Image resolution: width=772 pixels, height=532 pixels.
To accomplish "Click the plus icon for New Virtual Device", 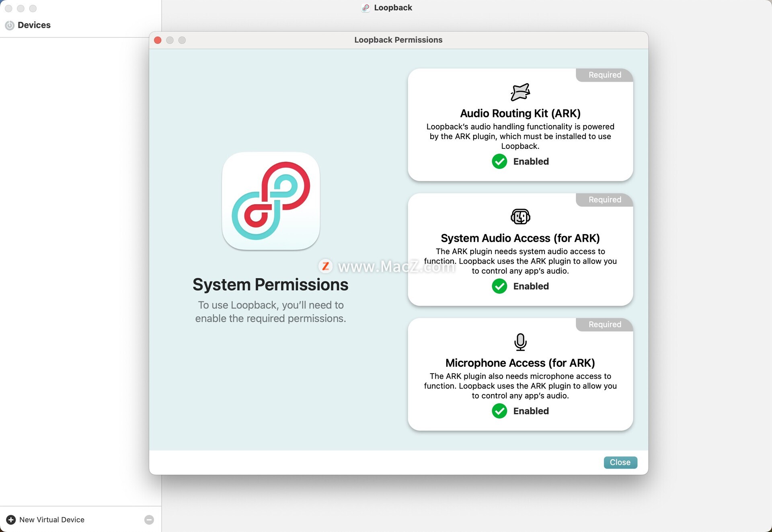I will (x=11, y=520).
